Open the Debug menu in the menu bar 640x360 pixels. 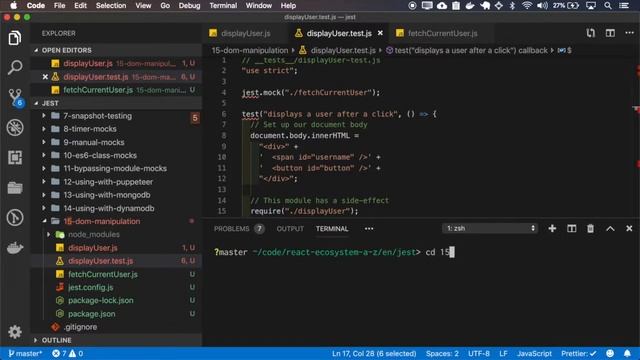coord(189,6)
